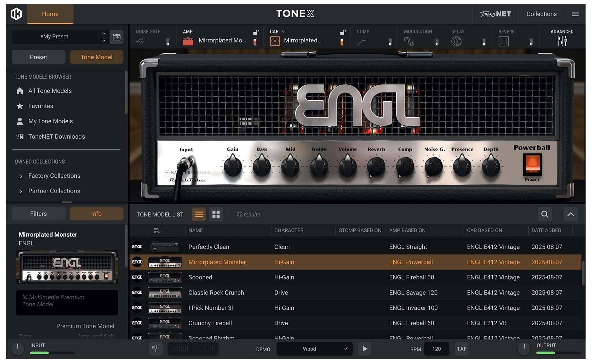This screenshot has width=592, height=364.
Task: Expand Partner Collections
Action: coord(21,191)
